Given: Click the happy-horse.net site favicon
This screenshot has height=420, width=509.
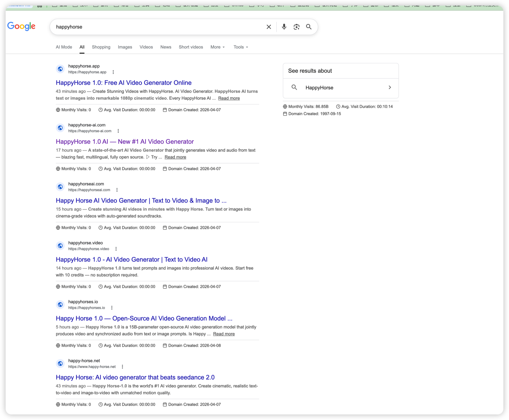Looking at the screenshot, I should [x=60, y=363].
